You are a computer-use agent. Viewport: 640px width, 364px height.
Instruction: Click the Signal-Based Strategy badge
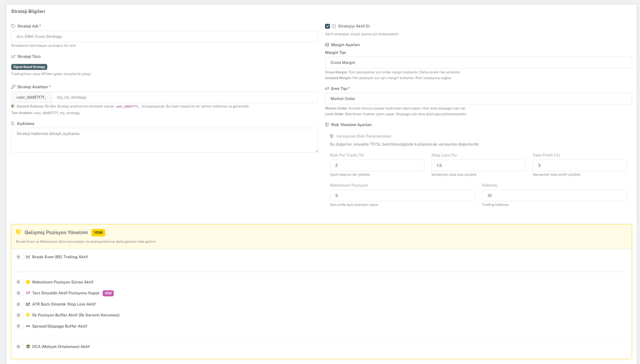[29, 67]
